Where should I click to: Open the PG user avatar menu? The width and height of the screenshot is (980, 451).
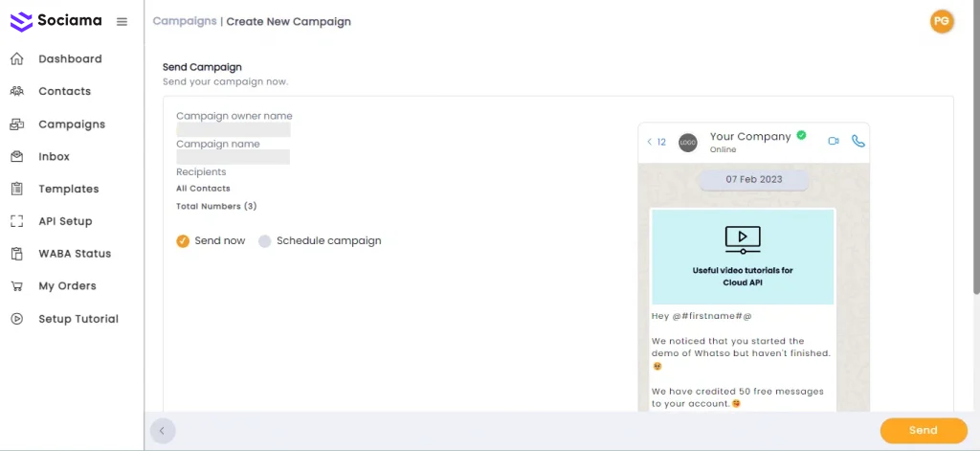click(942, 21)
